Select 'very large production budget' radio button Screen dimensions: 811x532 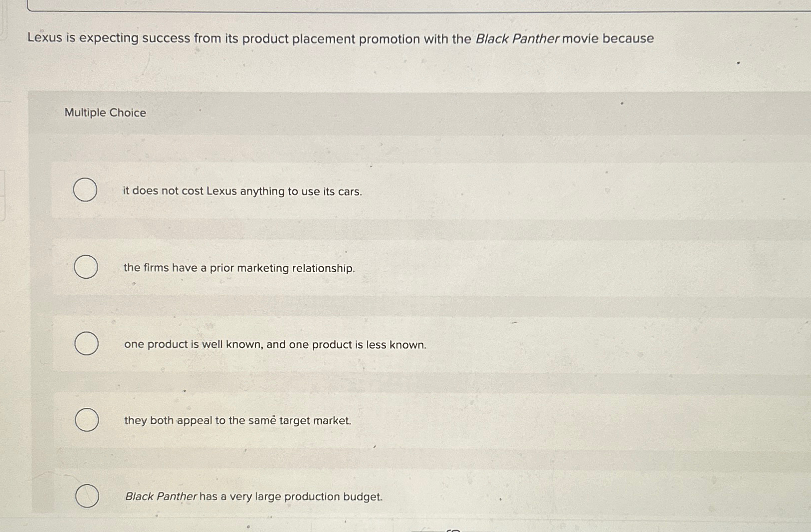(x=87, y=496)
